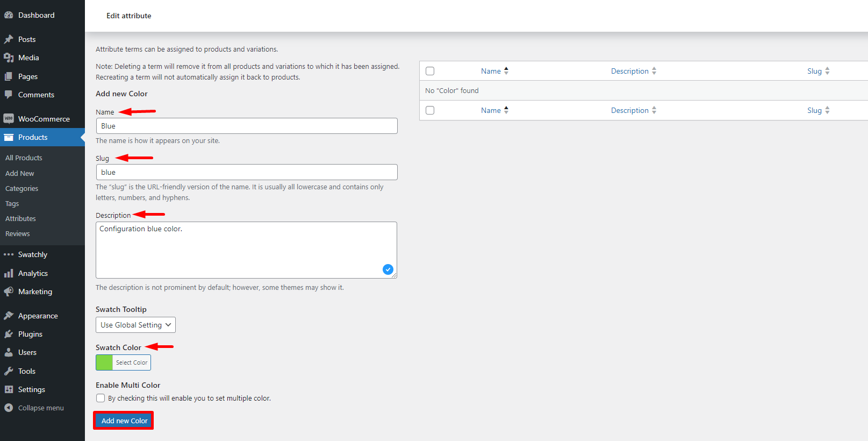Sort terms by Slug in header row
The width and height of the screenshot is (868, 441).
pyautogui.click(x=814, y=71)
